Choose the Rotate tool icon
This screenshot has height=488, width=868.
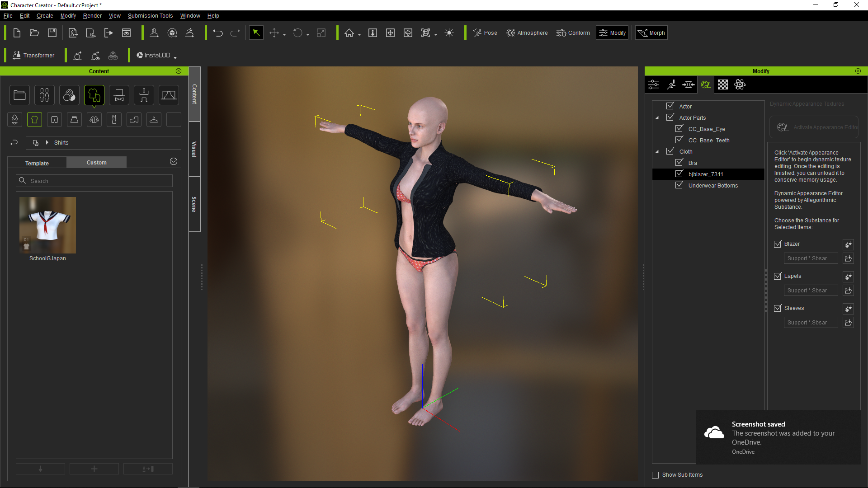[297, 33]
